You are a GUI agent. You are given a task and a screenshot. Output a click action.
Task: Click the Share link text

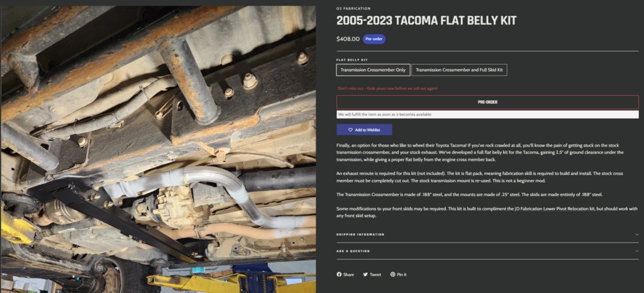[x=348, y=275]
